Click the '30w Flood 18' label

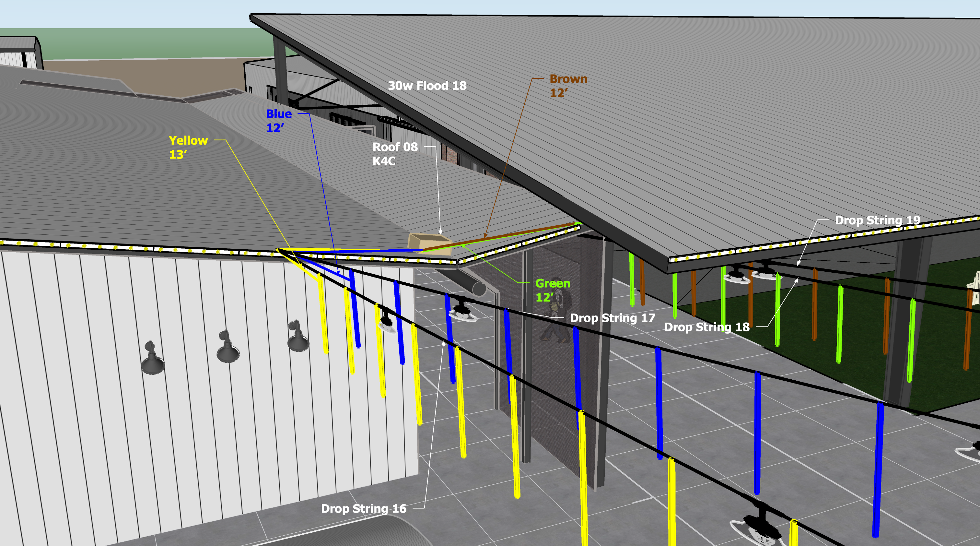coord(427,86)
